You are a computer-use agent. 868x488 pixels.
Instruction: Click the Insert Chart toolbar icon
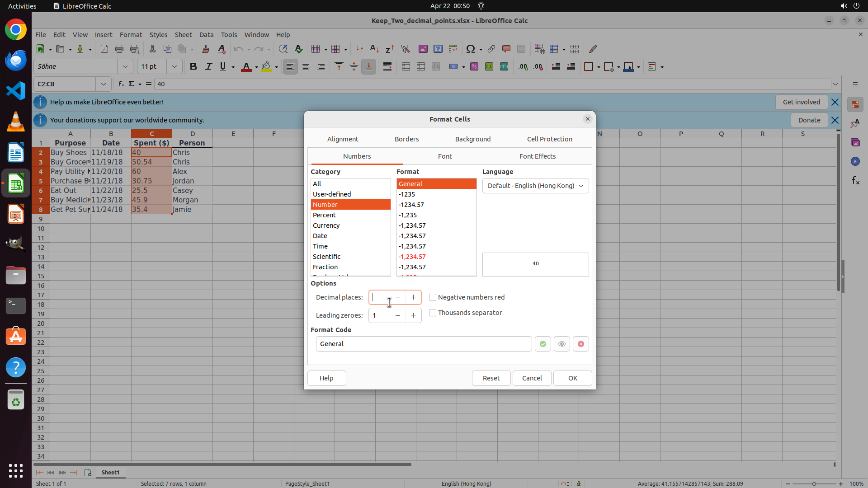click(x=438, y=49)
